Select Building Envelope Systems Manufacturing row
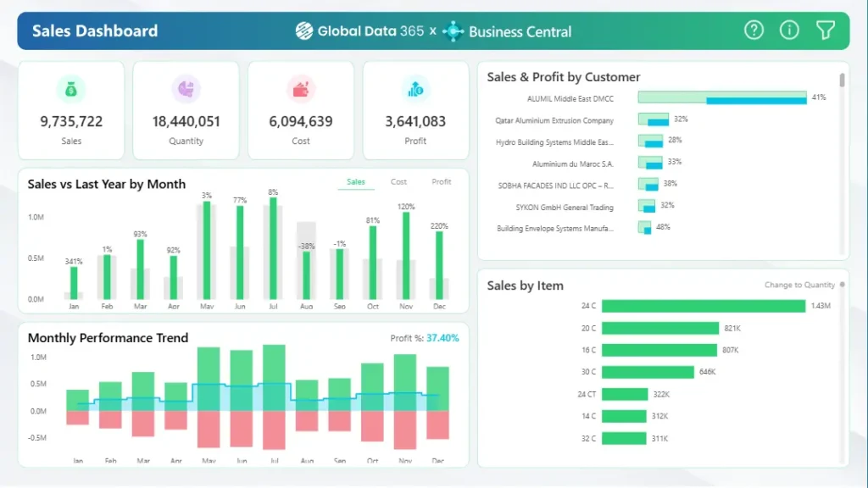Viewport: 868px width, 488px height. pos(554,229)
